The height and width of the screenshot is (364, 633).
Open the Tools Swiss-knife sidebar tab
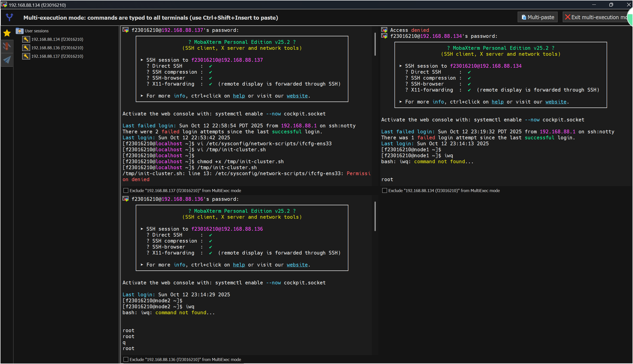pyautogui.click(x=7, y=46)
